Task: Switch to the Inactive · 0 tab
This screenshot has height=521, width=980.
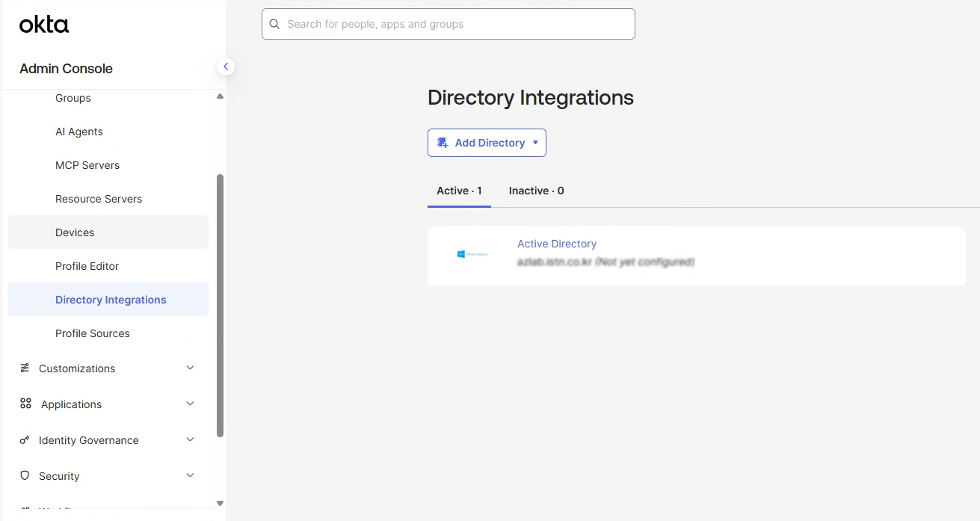Action: pyautogui.click(x=537, y=191)
